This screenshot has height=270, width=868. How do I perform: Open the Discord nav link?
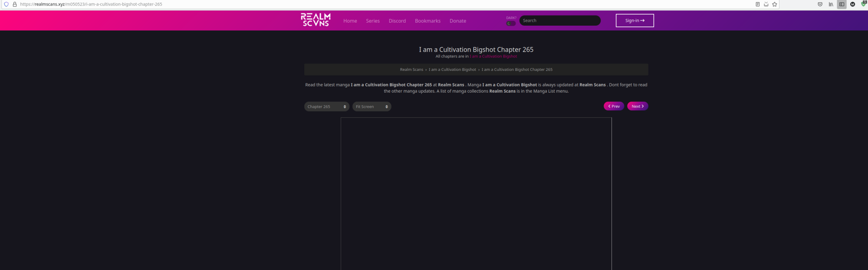397,21
